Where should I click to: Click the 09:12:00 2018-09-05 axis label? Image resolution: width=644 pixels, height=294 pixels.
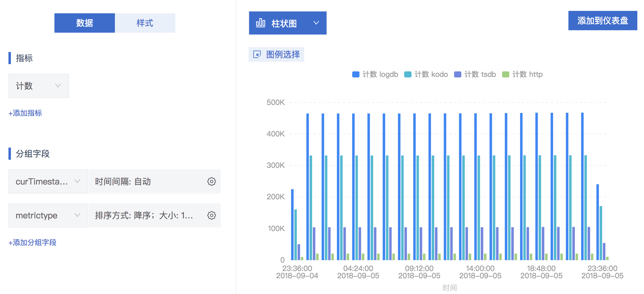(x=419, y=272)
